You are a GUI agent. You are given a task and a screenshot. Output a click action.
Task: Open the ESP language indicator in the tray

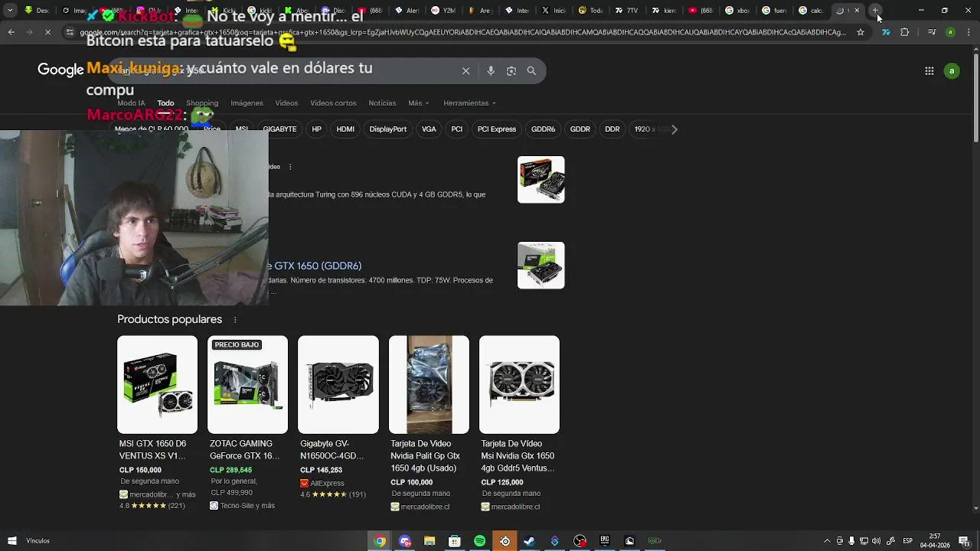(907, 541)
